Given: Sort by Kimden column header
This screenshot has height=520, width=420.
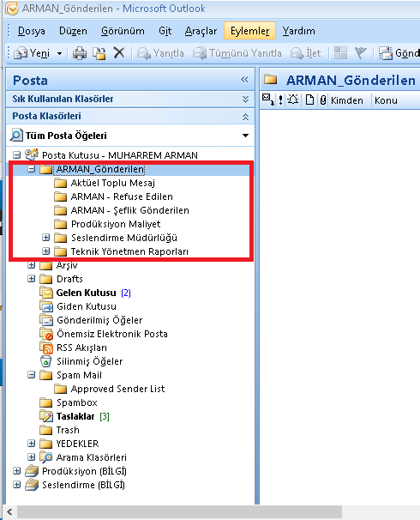Looking at the screenshot, I should click(347, 100).
